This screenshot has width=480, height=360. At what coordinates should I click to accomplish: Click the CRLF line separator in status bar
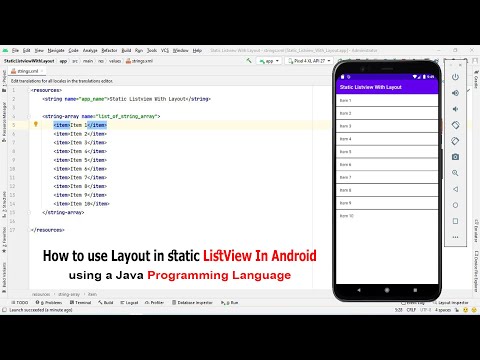coord(411,310)
